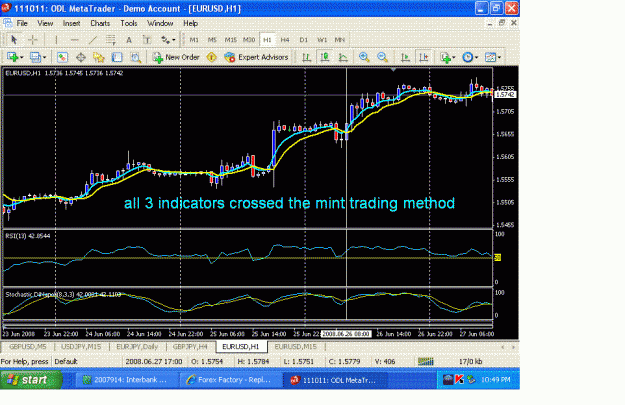Switch to Line Chart display
This screenshot has height=405, width=625.
coord(343,57)
